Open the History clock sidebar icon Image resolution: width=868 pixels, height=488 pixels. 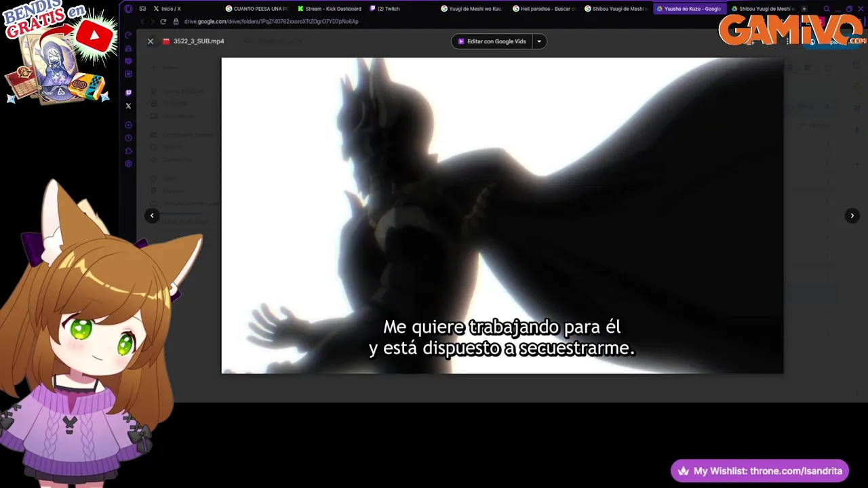(128, 138)
